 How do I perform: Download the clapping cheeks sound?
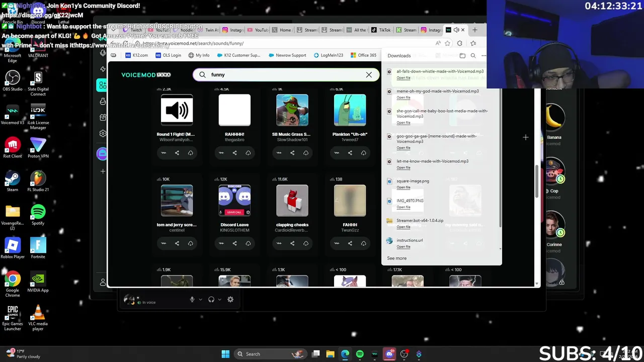tap(306, 243)
